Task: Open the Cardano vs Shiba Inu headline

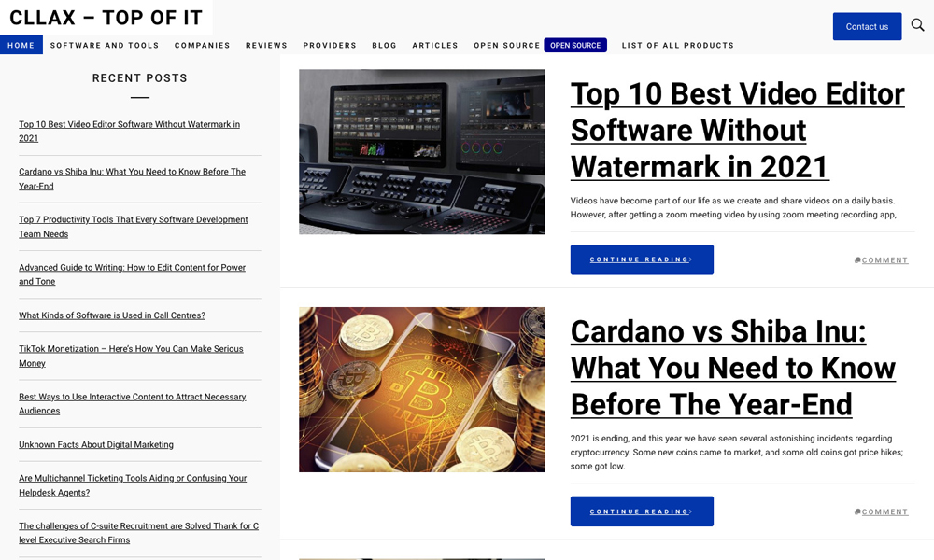Action: coord(732,368)
